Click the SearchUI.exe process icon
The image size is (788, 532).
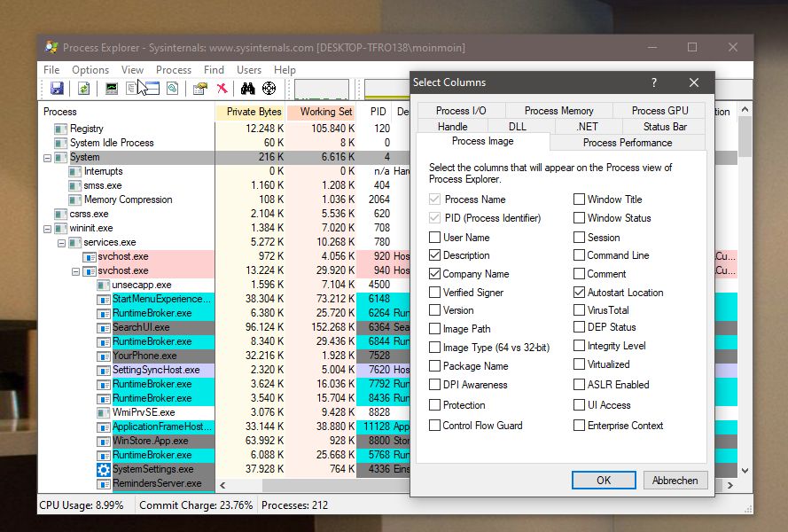pos(103,328)
